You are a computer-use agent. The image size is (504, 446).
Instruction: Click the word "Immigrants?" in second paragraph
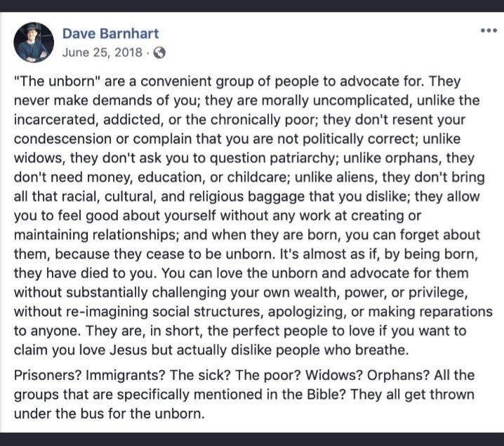pyautogui.click(x=126, y=375)
